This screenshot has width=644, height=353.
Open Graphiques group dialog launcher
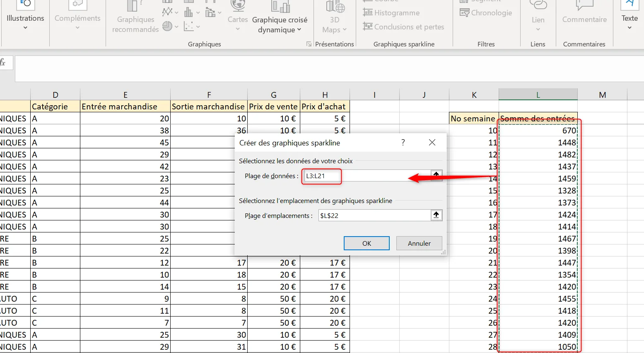point(309,44)
